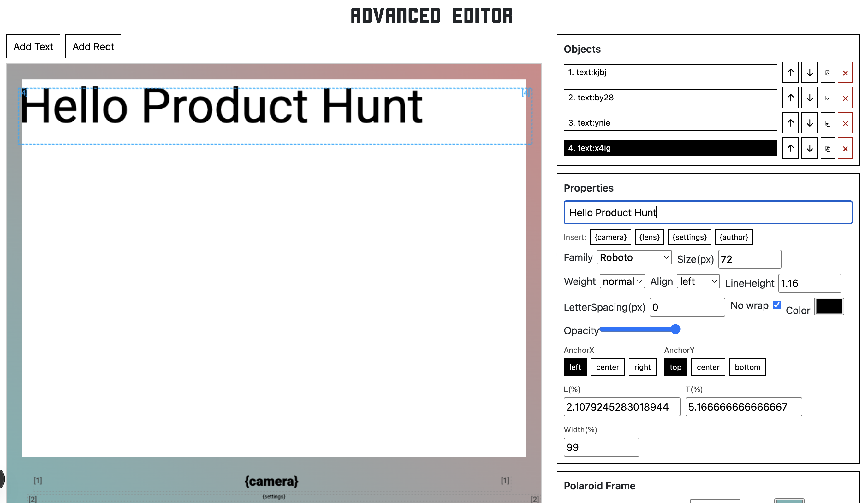Duplicate the text:ynie object
Viewport: 868px width, 503px height.
click(828, 123)
